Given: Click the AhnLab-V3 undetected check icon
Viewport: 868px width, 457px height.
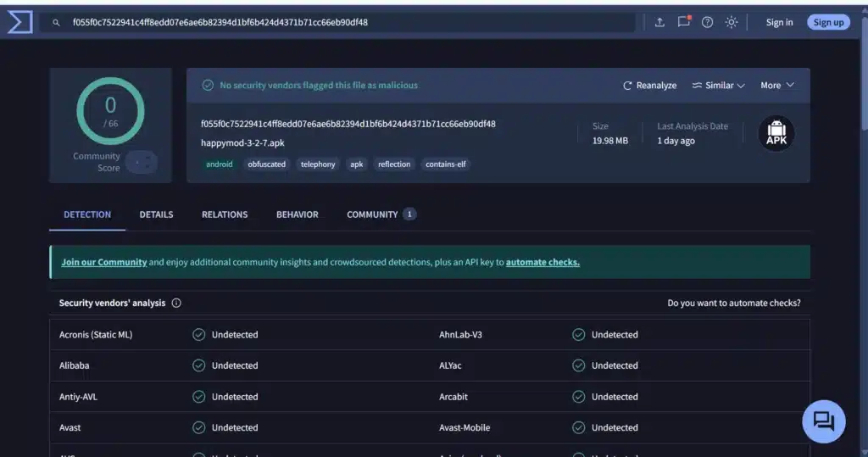Looking at the screenshot, I should click(578, 335).
